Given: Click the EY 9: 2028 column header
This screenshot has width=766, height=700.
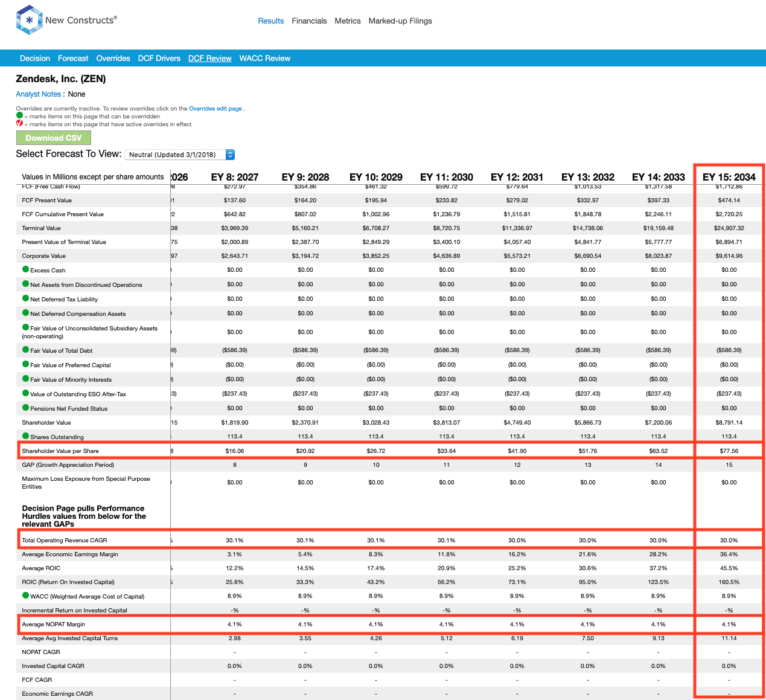Looking at the screenshot, I should tap(305, 177).
